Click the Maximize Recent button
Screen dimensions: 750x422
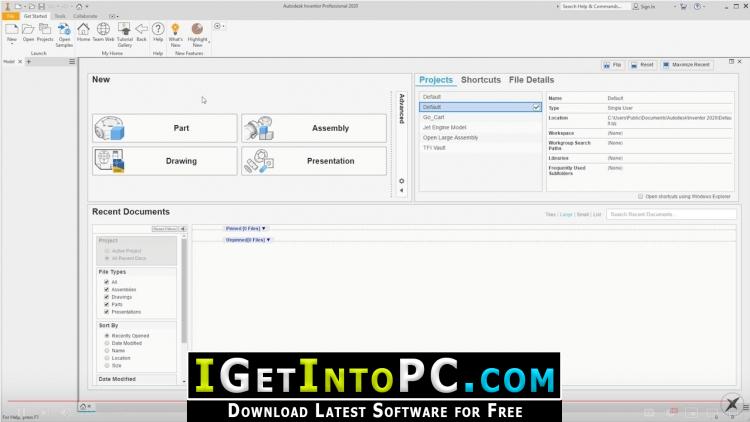(688, 65)
